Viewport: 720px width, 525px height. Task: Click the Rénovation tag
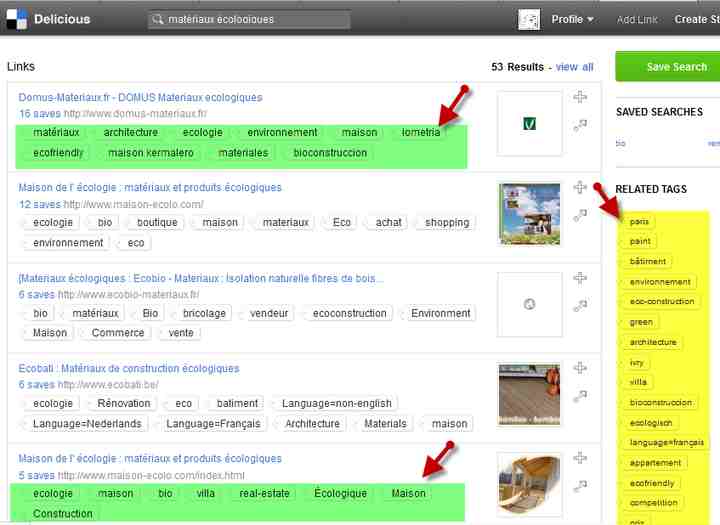[124, 404]
